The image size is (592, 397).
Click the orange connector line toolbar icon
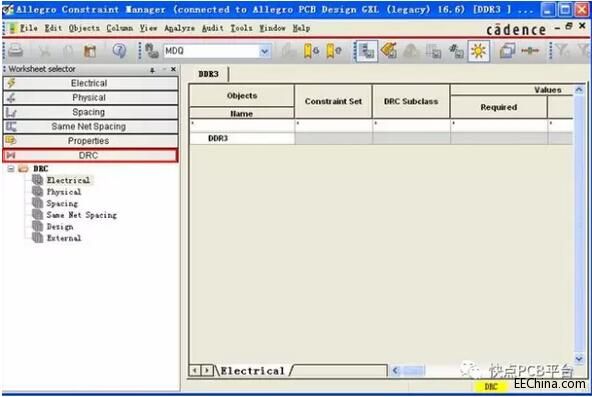click(x=530, y=50)
